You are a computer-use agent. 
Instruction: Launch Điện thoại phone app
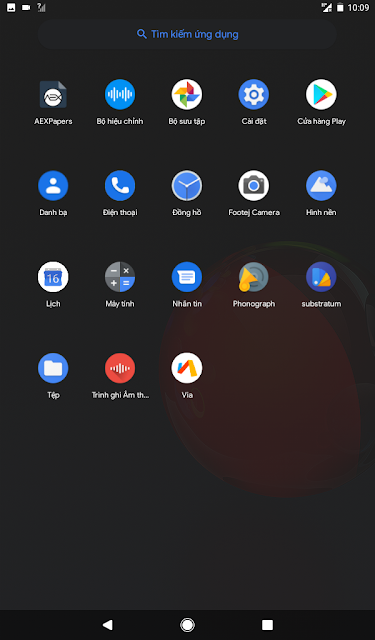(x=120, y=186)
